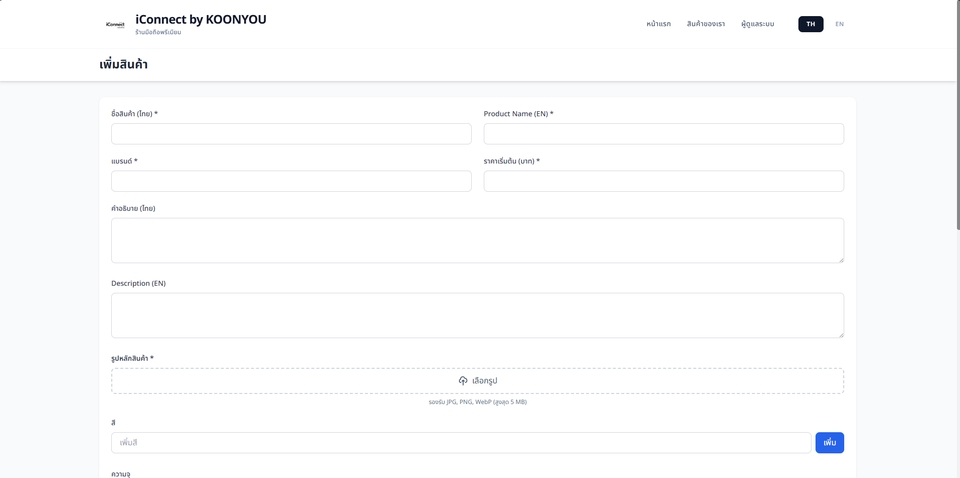This screenshot has width=960, height=478.
Task: Click the เพิ่มสี color input
Action: click(461, 443)
